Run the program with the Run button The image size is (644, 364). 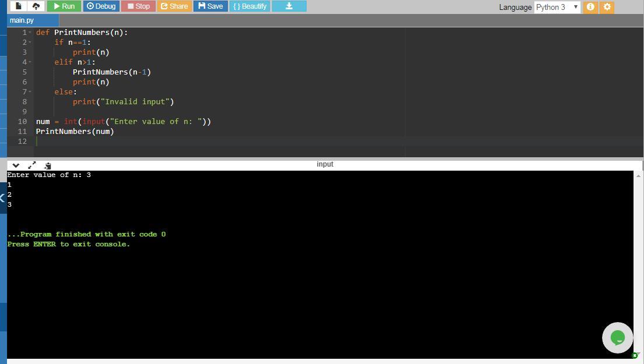point(64,6)
